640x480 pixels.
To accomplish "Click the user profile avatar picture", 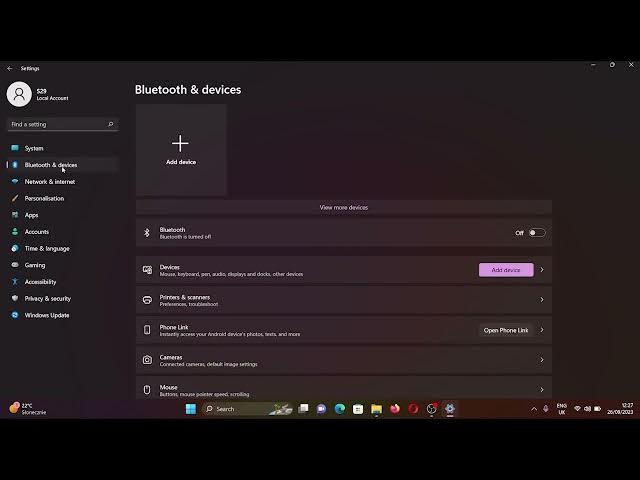I will (19, 94).
